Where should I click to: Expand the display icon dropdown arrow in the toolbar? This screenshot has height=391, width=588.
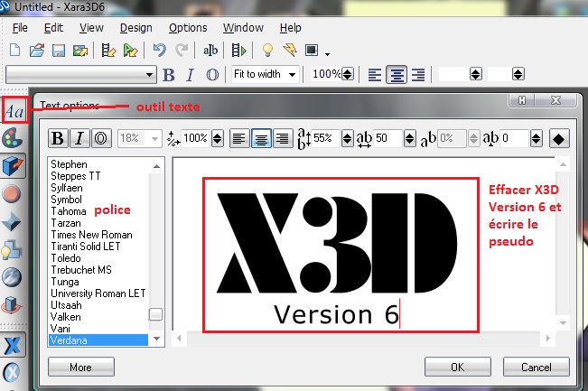coord(327,54)
